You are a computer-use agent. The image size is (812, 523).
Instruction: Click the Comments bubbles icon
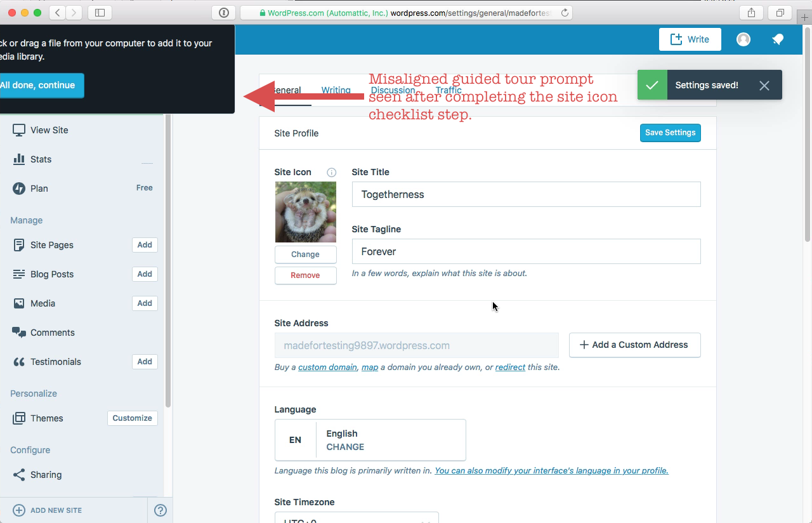pos(19,333)
